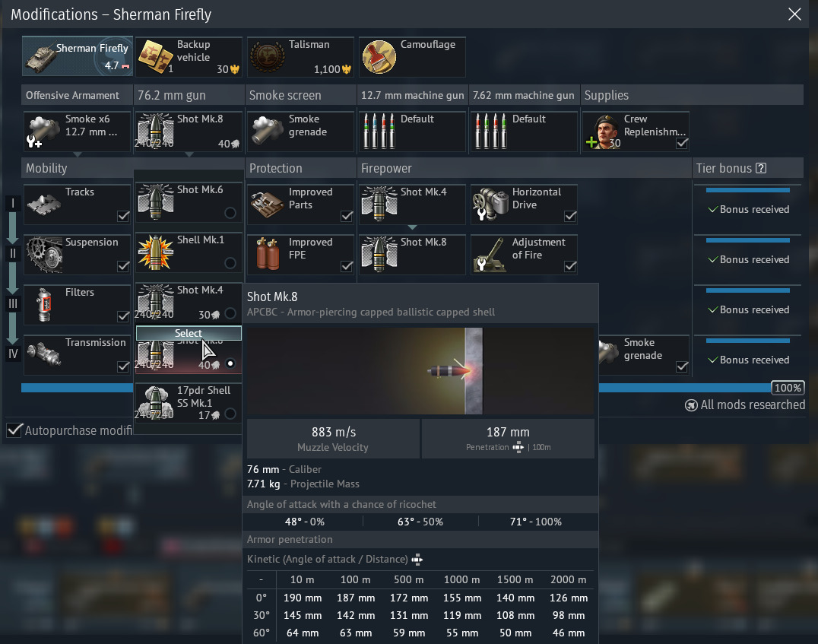Click the Filters modification icon
This screenshot has width=818, height=644.
coord(43,305)
